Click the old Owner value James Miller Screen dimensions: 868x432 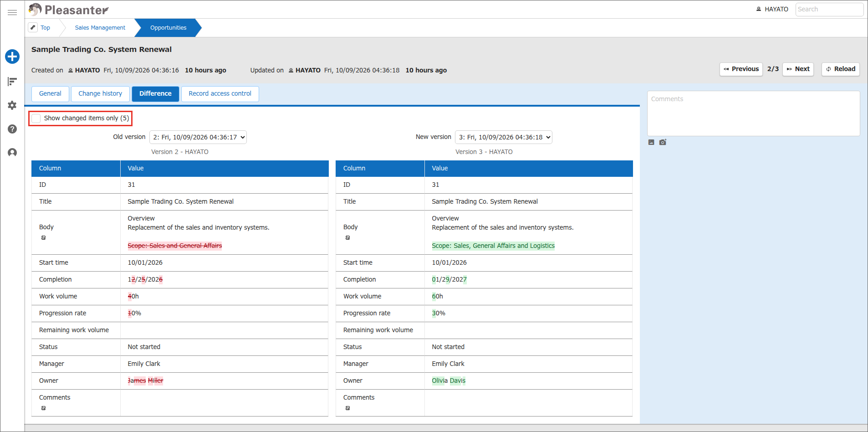click(145, 381)
